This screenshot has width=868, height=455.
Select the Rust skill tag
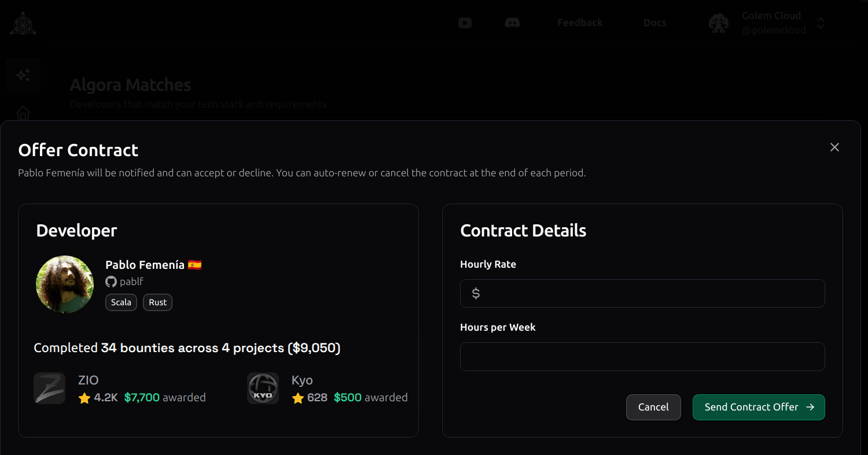(157, 302)
